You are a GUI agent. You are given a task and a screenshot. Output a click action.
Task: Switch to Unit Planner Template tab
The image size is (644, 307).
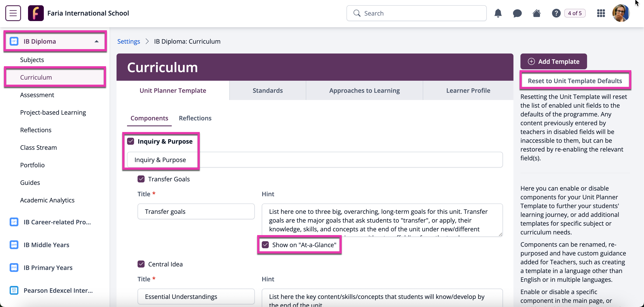point(173,90)
